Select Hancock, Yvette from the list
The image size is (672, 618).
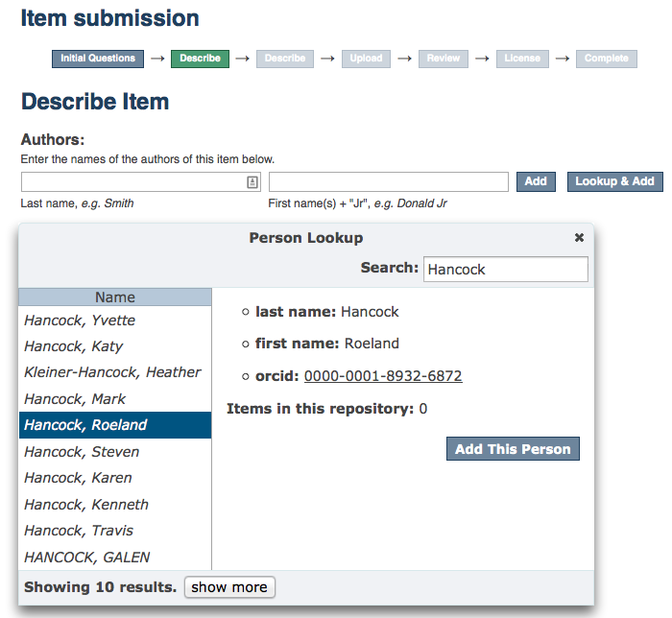pos(80,321)
